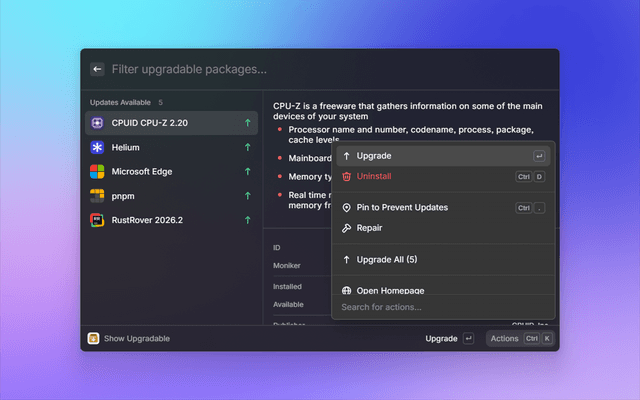This screenshot has width=640, height=400.
Task: Select the pnpm package row
Action: point(171,196)
